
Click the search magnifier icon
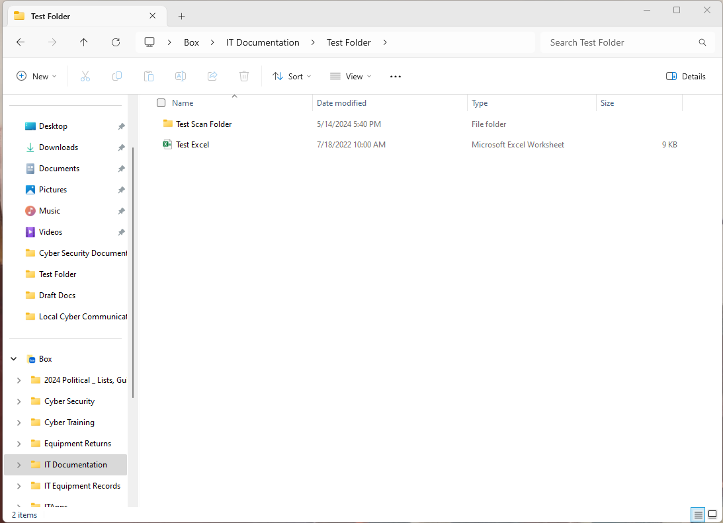702,42
